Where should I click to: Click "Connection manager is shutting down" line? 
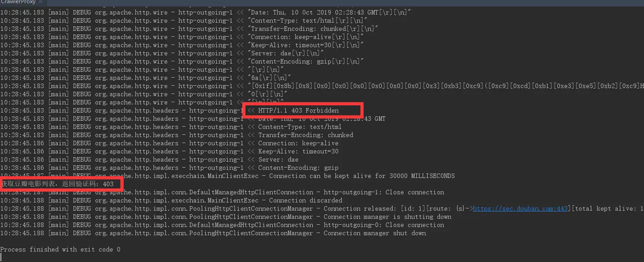(x=226, y=217)
